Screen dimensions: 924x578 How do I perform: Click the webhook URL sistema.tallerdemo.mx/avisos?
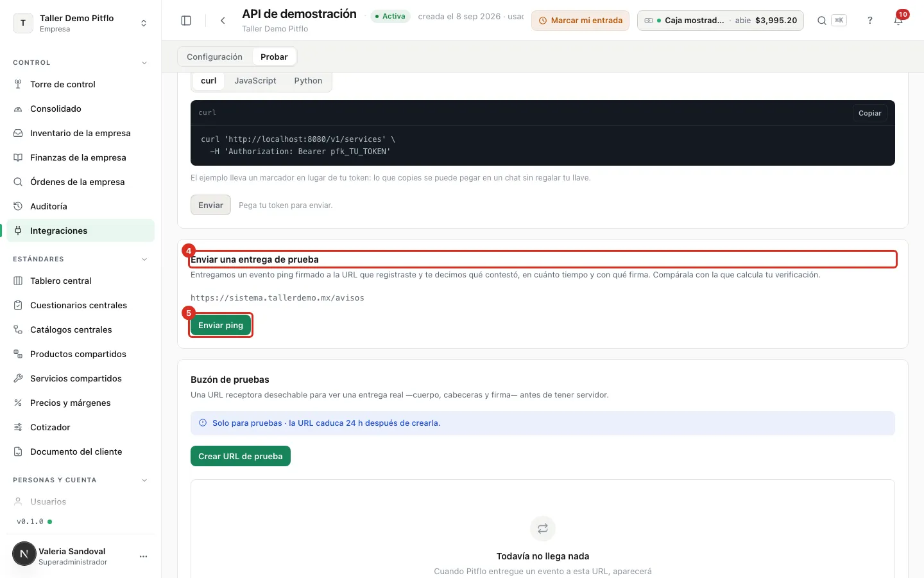pos(277,298)
